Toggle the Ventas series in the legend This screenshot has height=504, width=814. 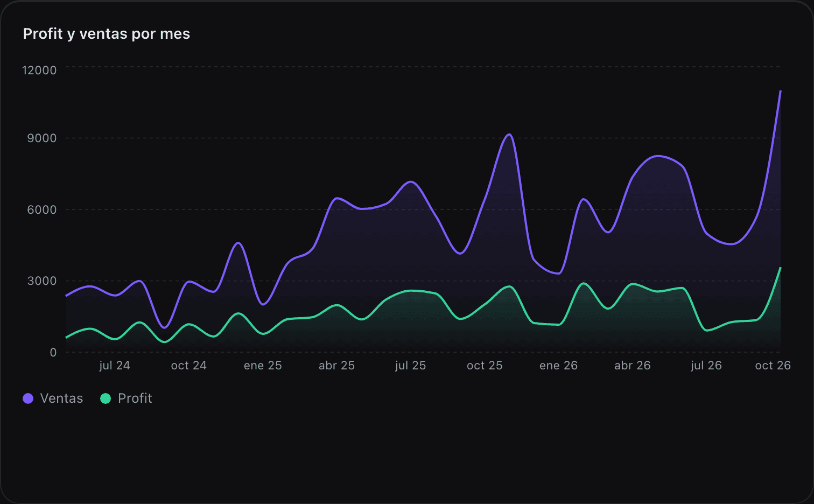[x=53, y=398]
